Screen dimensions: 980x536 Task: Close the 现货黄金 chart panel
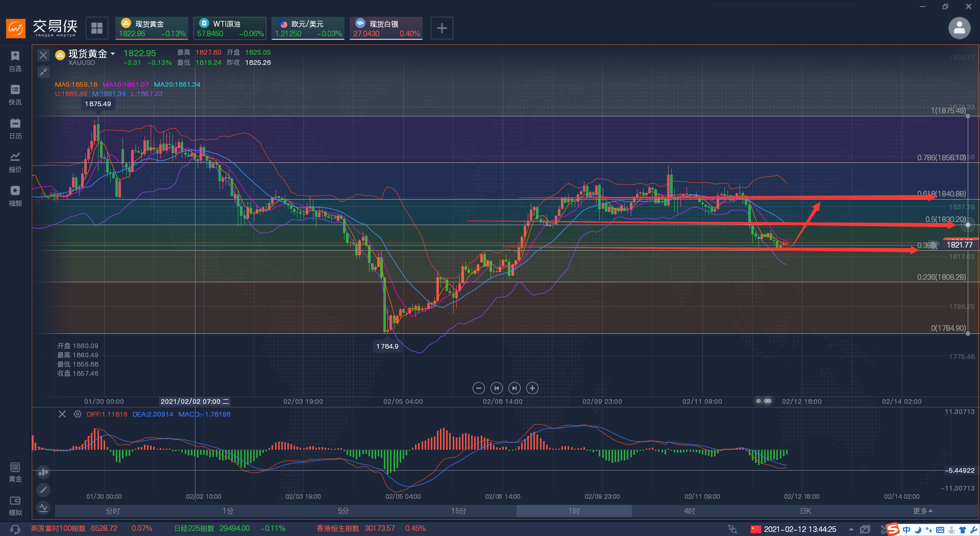coord(43,55)
